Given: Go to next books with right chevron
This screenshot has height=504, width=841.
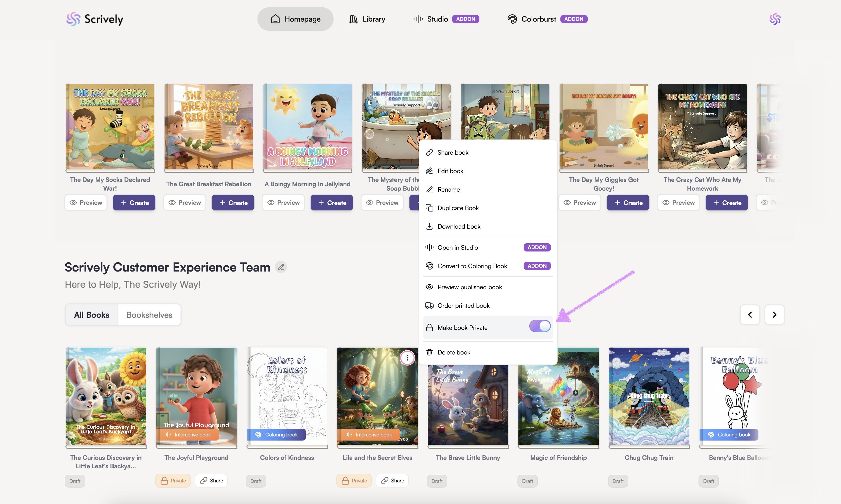Looking at the screenshot, I should (774, 315).
